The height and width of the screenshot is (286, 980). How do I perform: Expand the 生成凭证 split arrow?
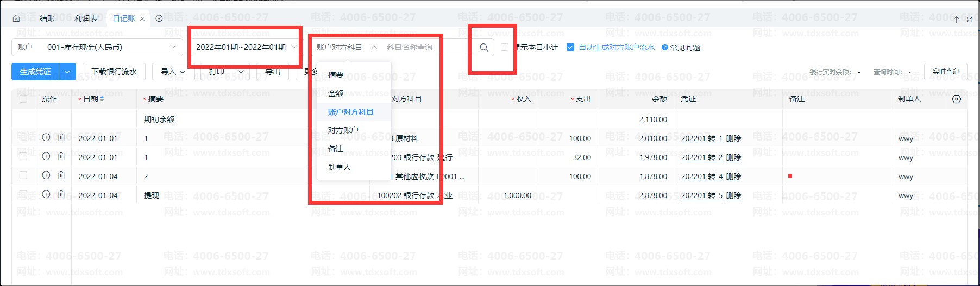pos(67,72)
